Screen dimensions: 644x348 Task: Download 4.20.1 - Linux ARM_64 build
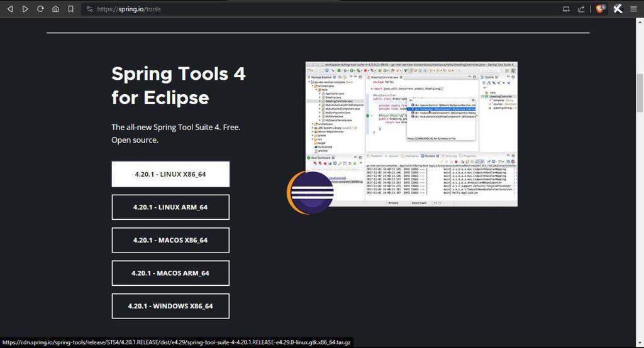[170, 207]
